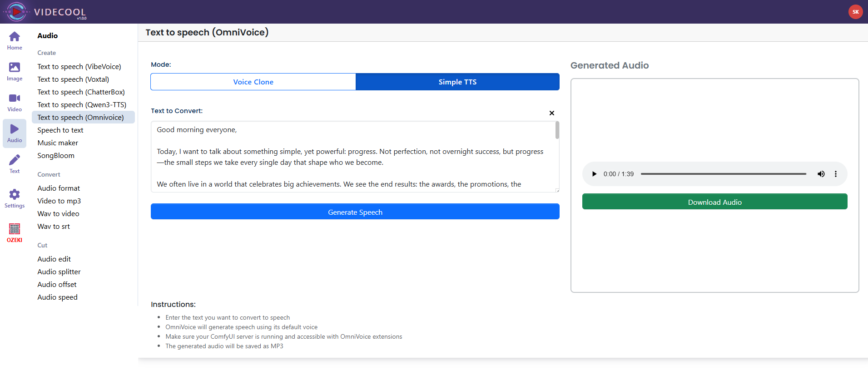Viewport: 868px width, 385px height.
Task: Open the Text section icon
Action: coord(15,164)
